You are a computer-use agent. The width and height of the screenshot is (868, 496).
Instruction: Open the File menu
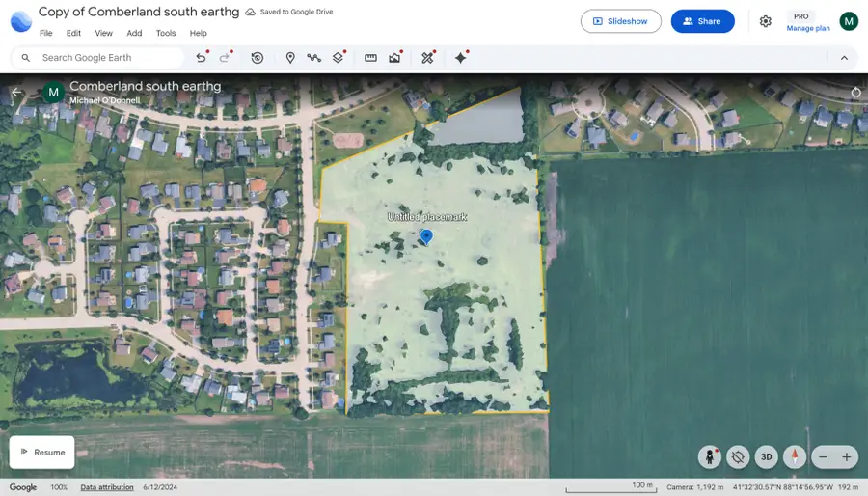point(46,33)
